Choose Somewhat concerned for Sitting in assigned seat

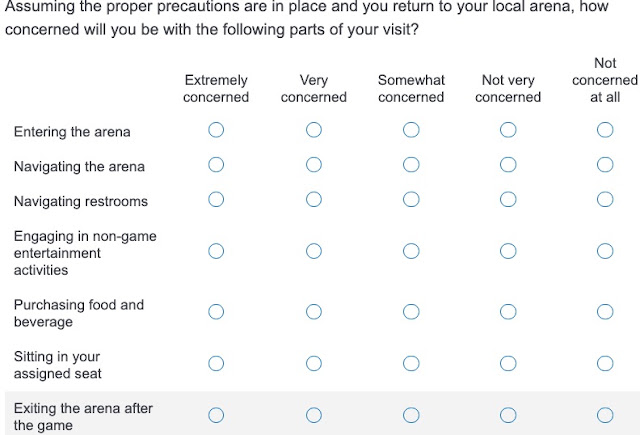[x=411, y=364]
